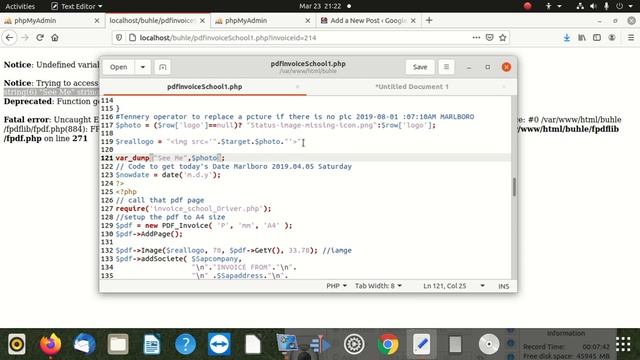Open Help from the dock
The image size is (640, 360).
click(x=185, y=344)
